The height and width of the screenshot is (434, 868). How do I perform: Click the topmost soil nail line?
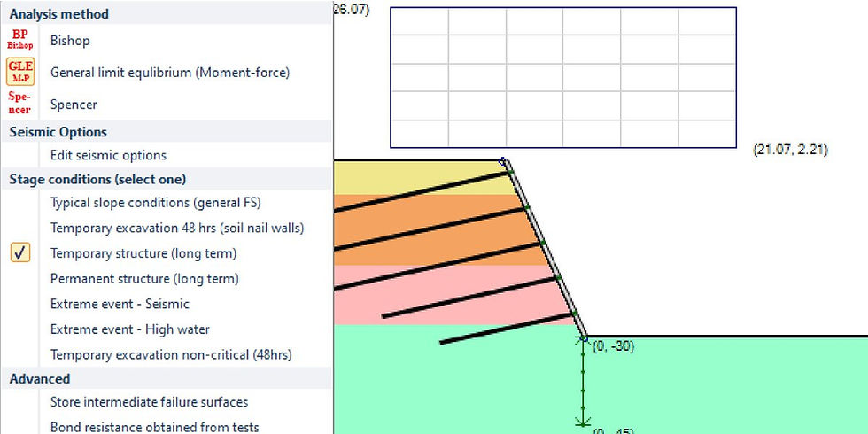click(421, 192)
